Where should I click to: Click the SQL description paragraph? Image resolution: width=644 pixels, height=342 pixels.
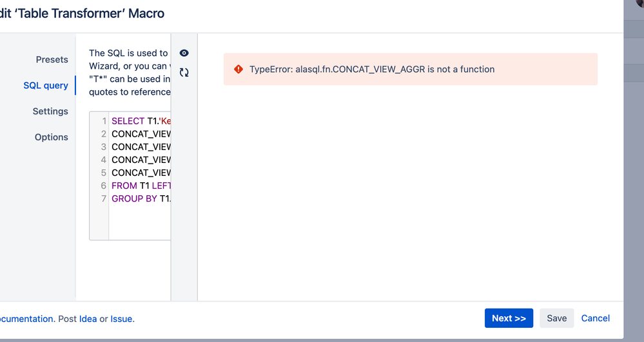tap(130, 72)
